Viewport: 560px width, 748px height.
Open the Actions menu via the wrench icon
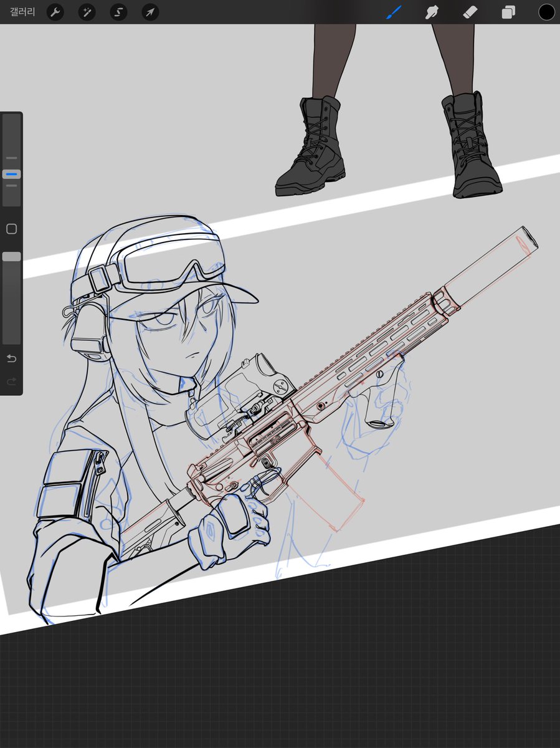[55, 12]
